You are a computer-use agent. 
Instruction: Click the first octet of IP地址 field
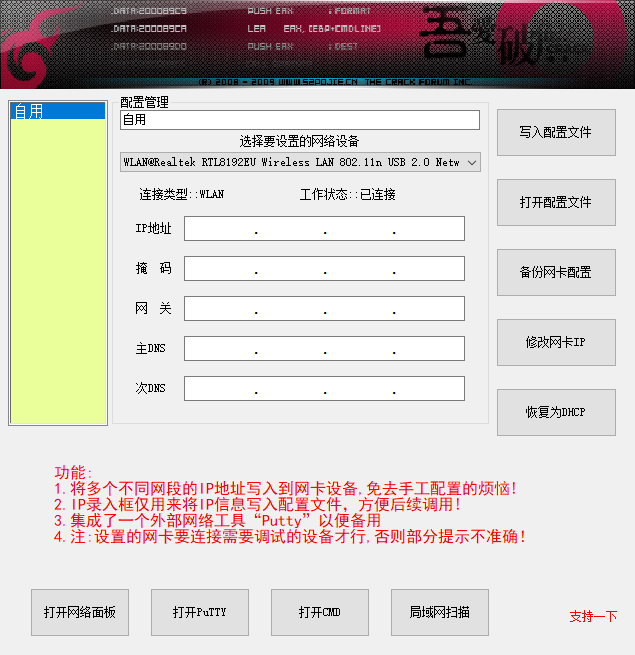(x=220, y=229)
